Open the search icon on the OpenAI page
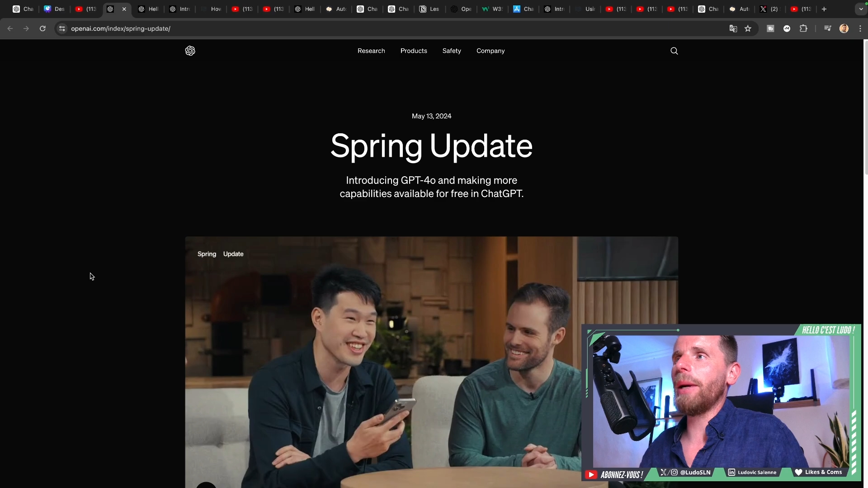868x488 pixels. tap(674, 51)
